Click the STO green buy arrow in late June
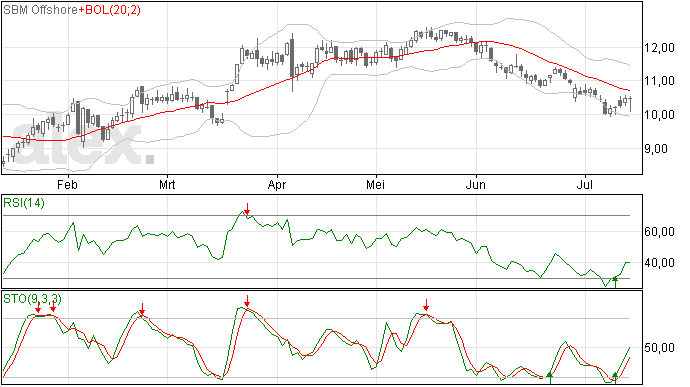690x387 pixels. point(550,377)
